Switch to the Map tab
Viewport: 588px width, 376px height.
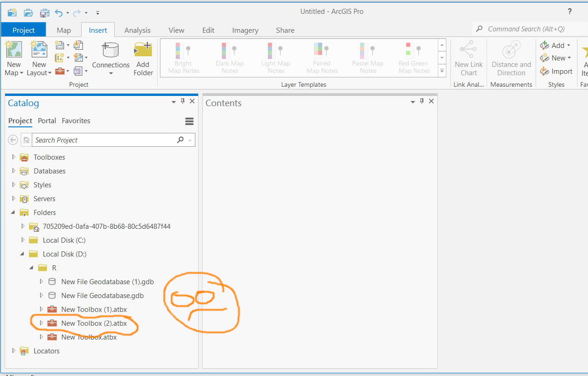tap(64, 30)
